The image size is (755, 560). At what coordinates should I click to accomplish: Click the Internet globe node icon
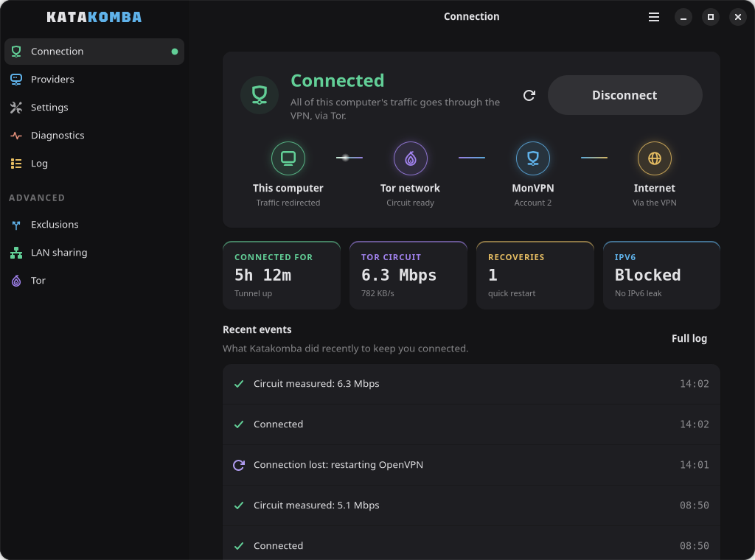pos(655,158)
